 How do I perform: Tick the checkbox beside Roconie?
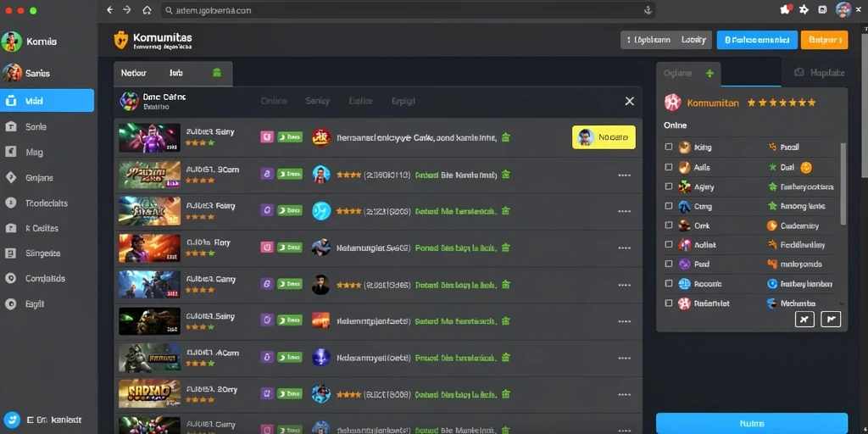pos(669,283)
